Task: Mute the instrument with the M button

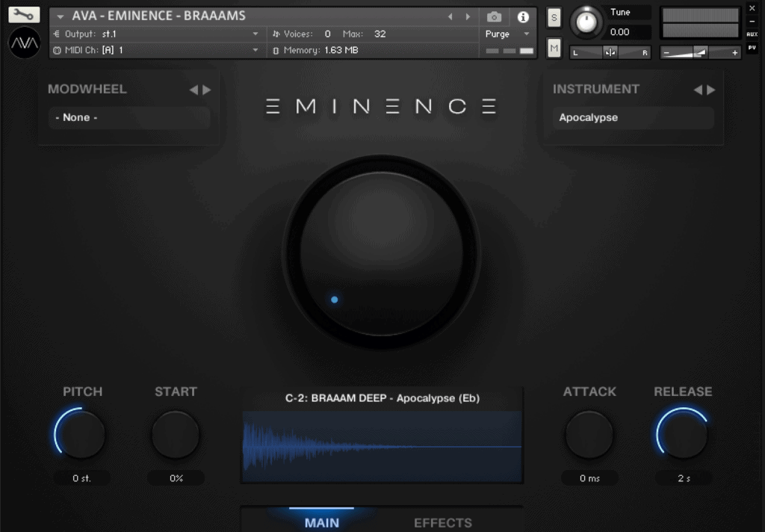Action: 554,48
